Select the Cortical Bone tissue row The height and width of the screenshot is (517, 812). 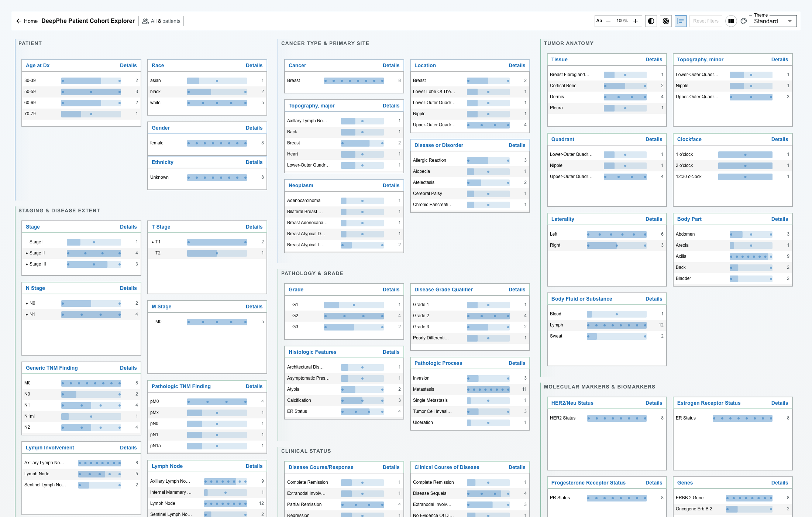607,86
